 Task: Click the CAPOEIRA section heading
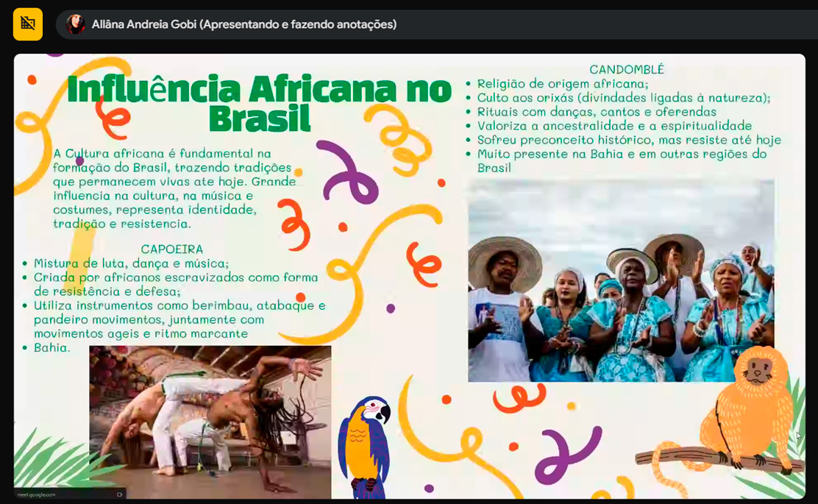[x=171, y=249]
